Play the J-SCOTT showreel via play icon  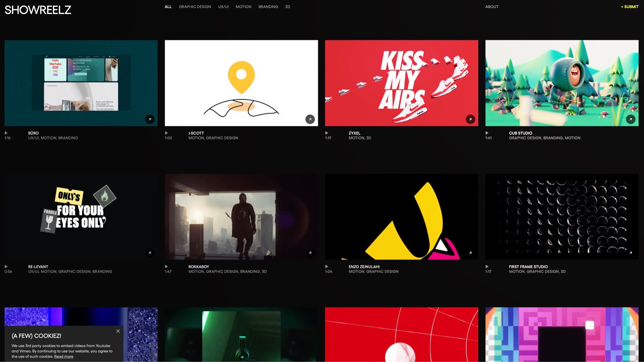click(x=167, y=133)
